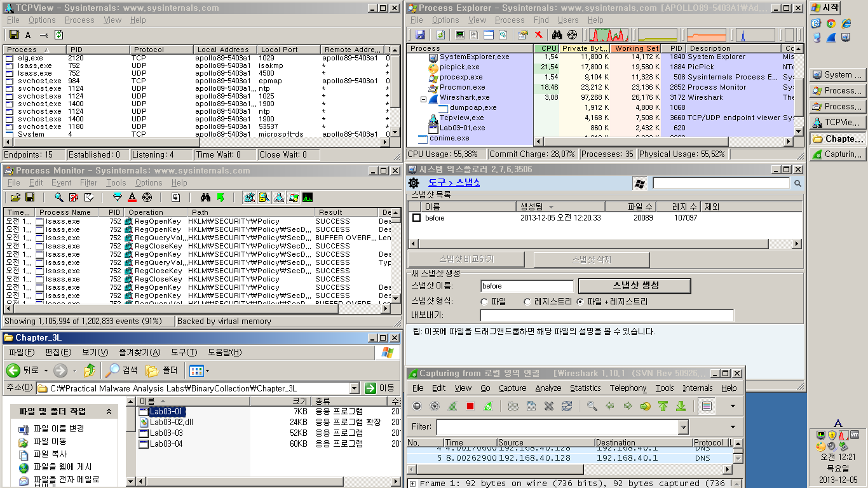Viewport: 868px width, 488px height.
Task: Expand the Frame 1 packet details
Action: click(413, 484)
